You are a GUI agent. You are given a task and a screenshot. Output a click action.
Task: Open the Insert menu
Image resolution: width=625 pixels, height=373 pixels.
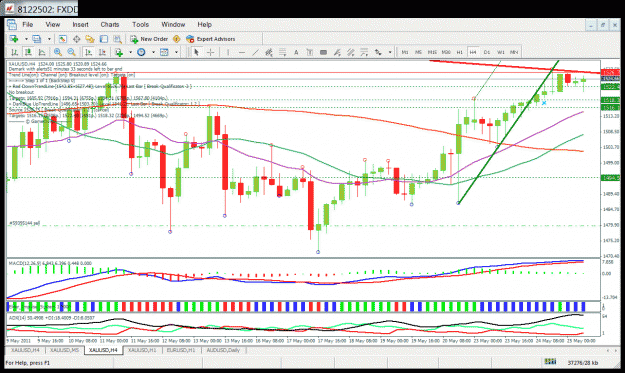(x=80, y=25)
